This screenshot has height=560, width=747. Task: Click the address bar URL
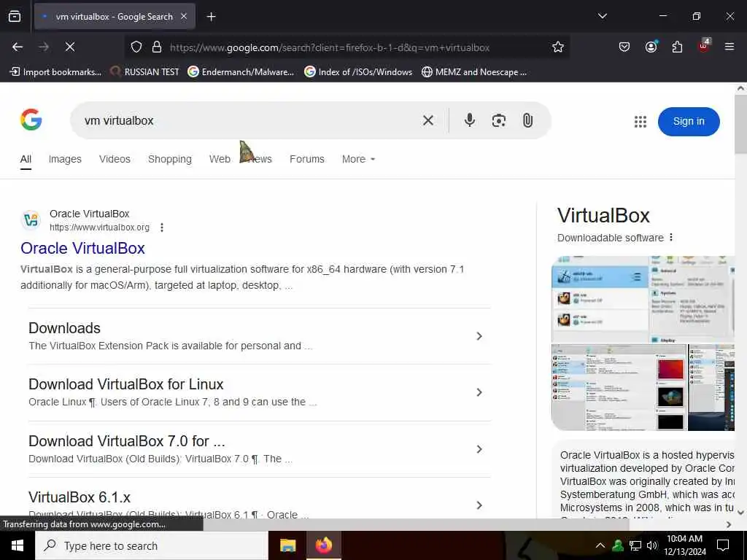click(x=330, y=47)
